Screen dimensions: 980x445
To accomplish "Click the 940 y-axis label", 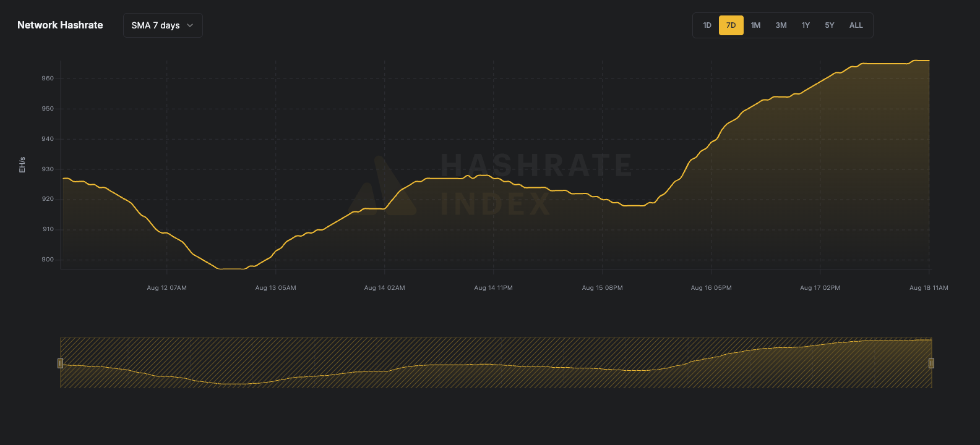I will pyautogui.click(x=48, y=139).
